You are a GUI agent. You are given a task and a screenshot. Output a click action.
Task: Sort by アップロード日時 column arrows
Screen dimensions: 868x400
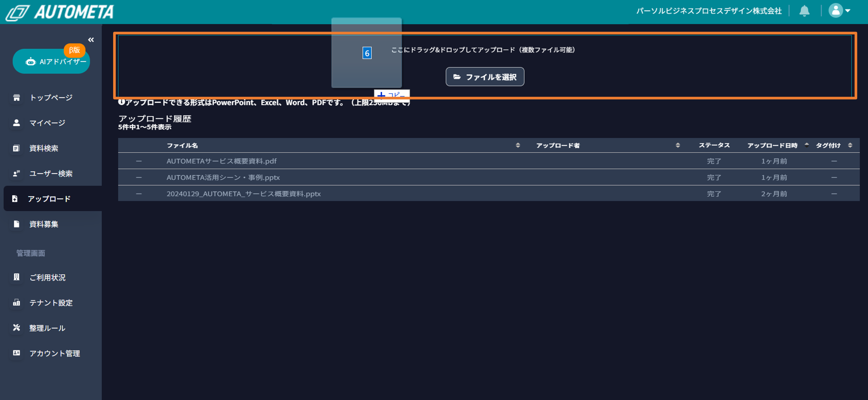[x=807, y=145]
